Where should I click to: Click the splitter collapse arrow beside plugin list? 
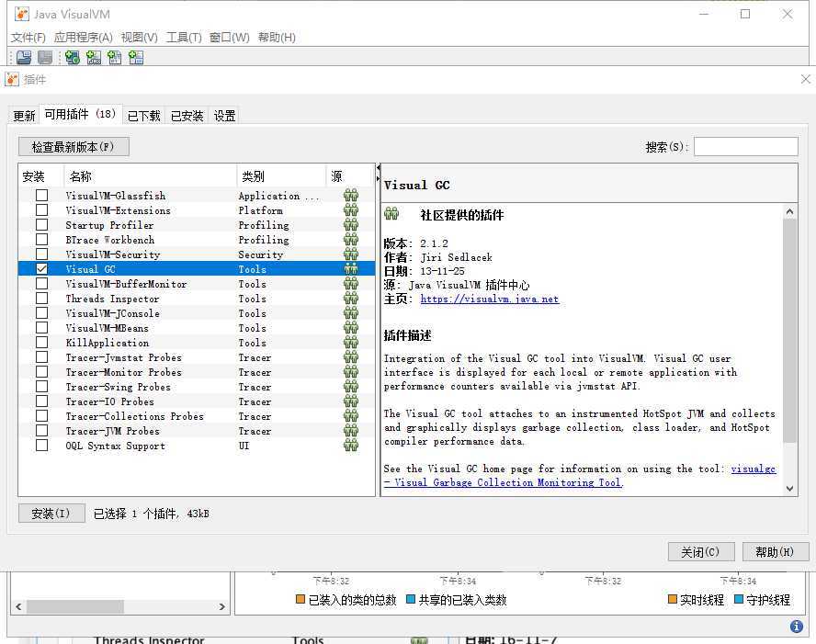point(379,168)
